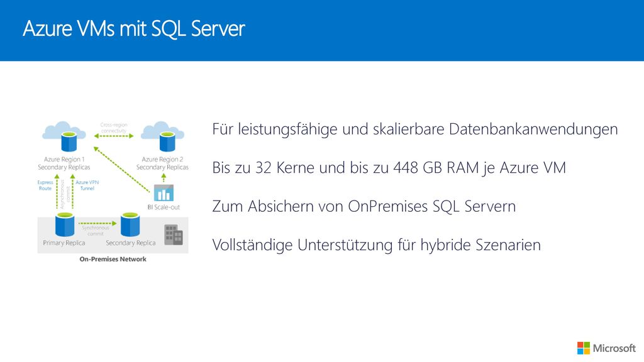644x362 pixels.
Task: Click the 'Azure Region 2 Secondary Replicas' label
Action: pyautogui.click(x=163, y=163)
